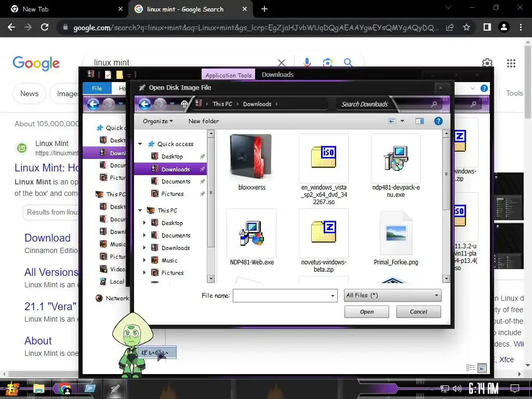Screen dimensions: 532x399
Task: Bookmark this page with star icon
Action: tap(467, 27)
